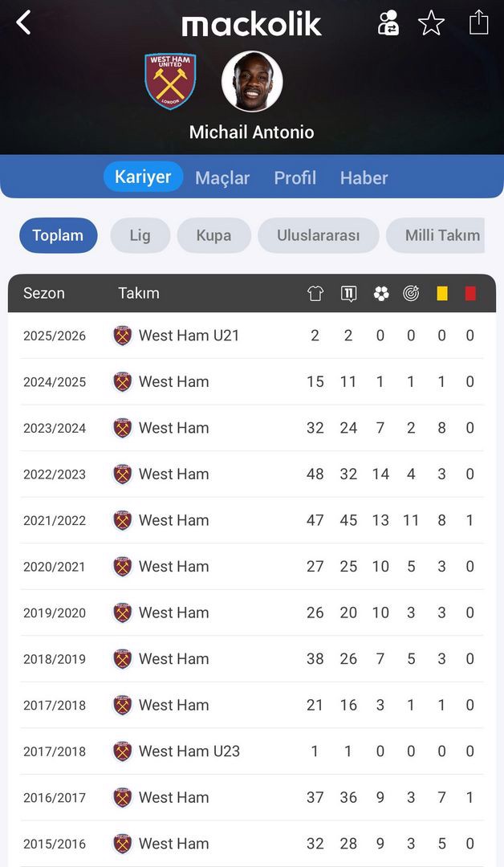Open the player compare icon

pyautogui.click(x=388, y=22)
